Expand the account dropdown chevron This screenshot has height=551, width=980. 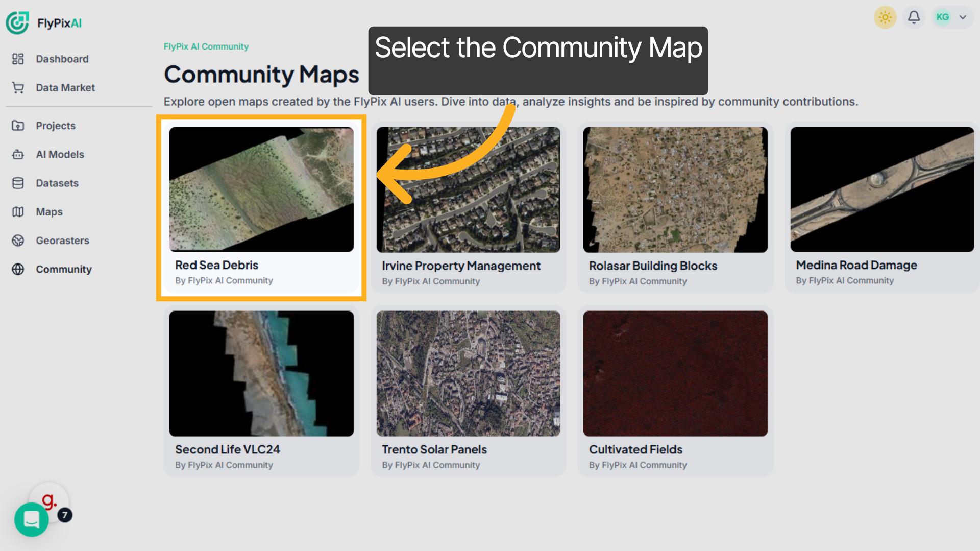[963, 17]
